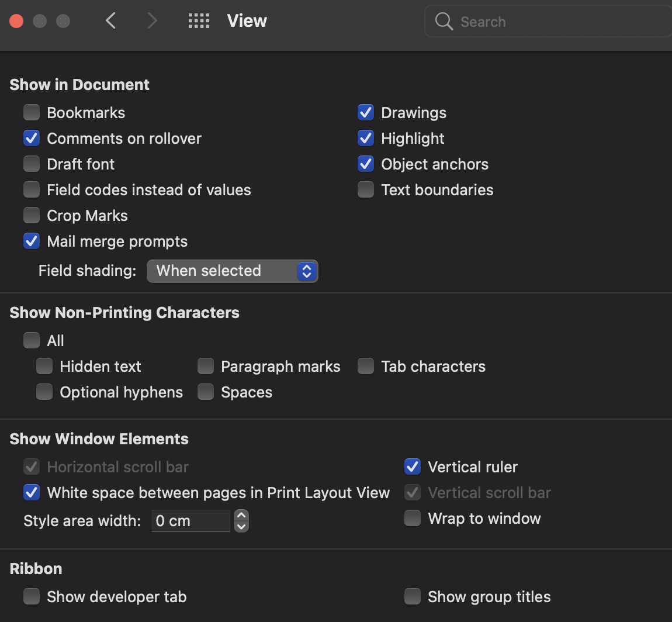Open the Show All preferences grid

(199, 22)
